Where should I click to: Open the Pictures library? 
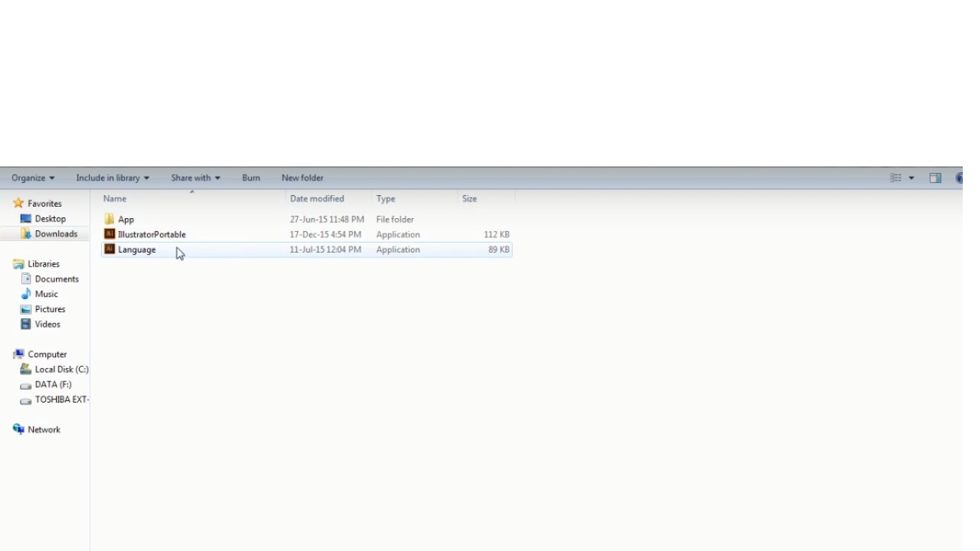[x=50, y=309]
